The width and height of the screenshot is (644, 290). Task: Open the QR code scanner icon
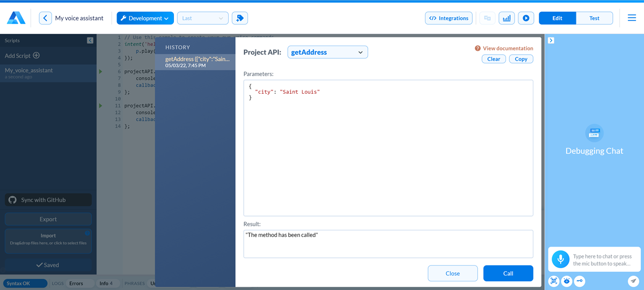(x=554, y=281)
